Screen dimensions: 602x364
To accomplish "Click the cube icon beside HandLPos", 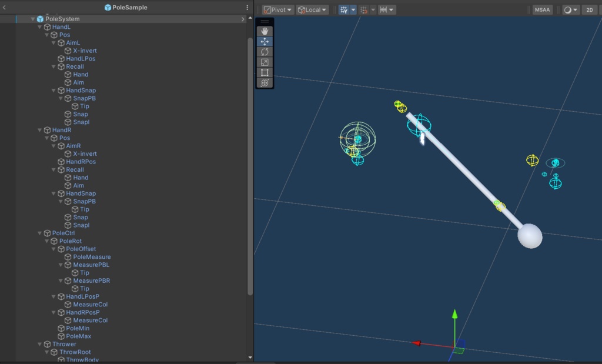I will pyautogui.click(x=61, y=58).
